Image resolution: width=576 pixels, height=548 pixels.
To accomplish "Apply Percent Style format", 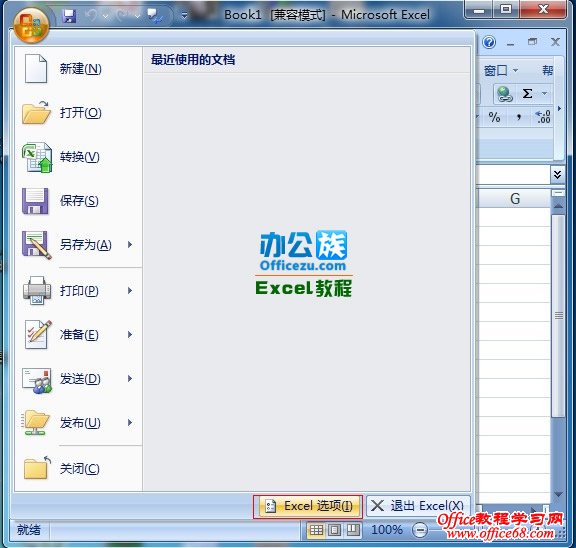I will tap(494, 117).
